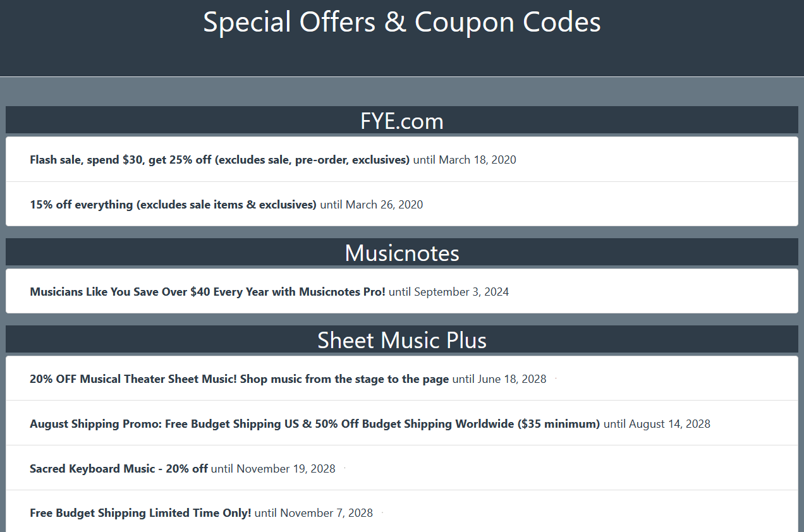Open the Free Budget Shipping Limited Time offer
This screenshot has width=804, height=532.
coord(140,513)
